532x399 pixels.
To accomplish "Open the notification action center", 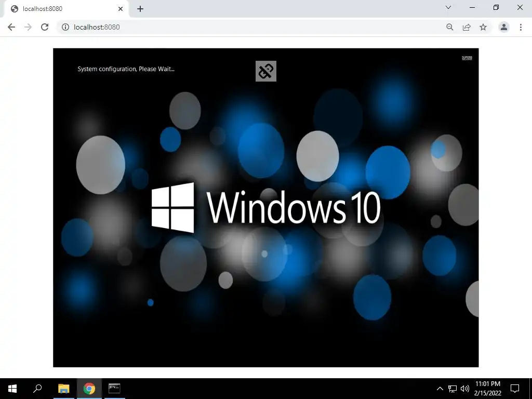I will tap(515, 389).
